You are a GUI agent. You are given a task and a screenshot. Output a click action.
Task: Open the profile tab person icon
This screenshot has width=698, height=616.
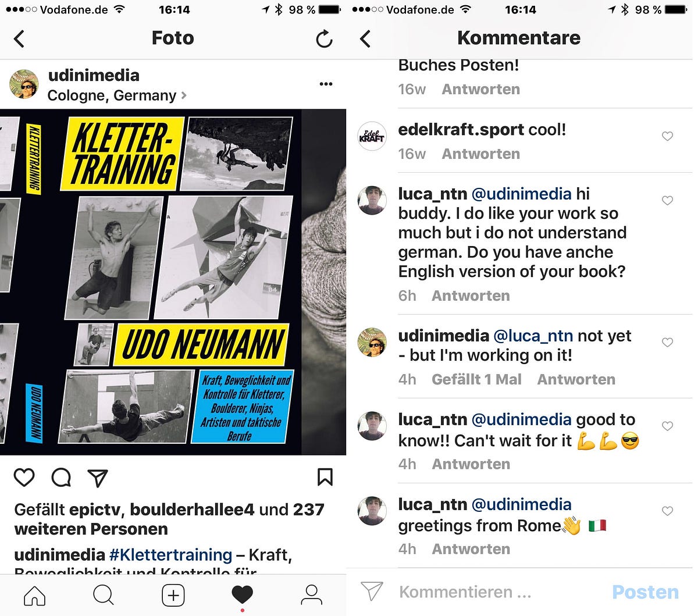311,595
